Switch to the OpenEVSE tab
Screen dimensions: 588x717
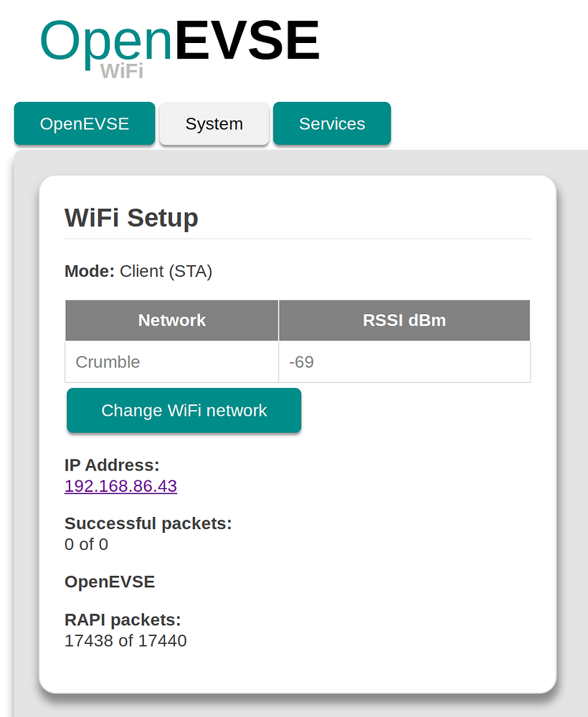(x=84, y=123)
